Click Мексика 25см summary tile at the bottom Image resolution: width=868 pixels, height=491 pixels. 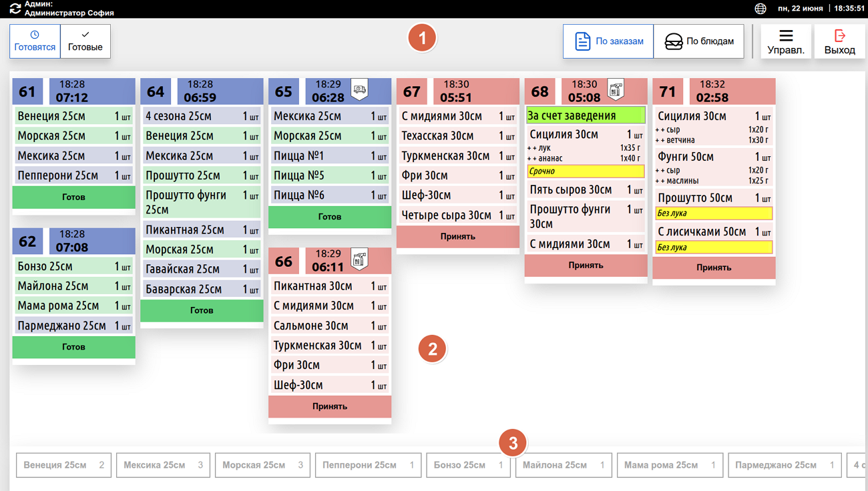click(x=163, y=465)
